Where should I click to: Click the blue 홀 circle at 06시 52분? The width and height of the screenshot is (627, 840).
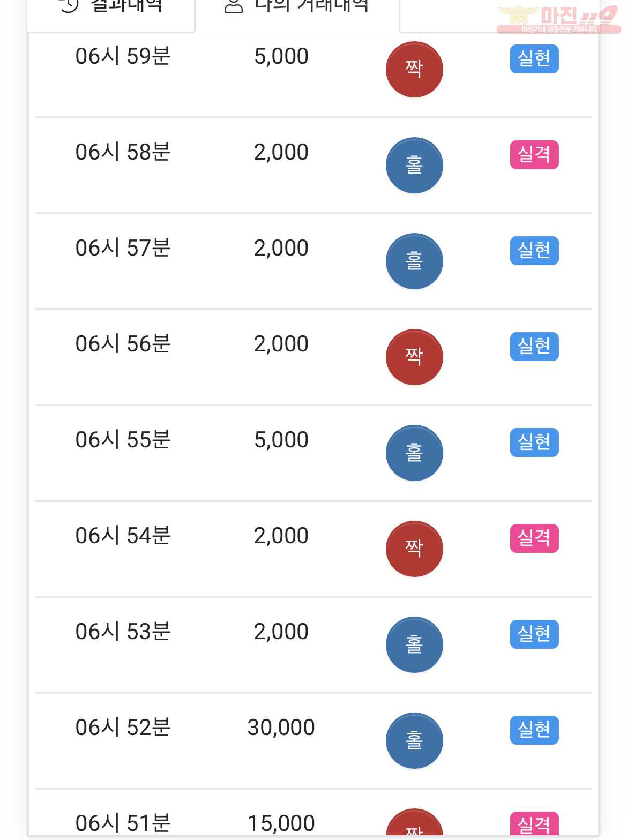pyautogui.click(x=414, y=741)
